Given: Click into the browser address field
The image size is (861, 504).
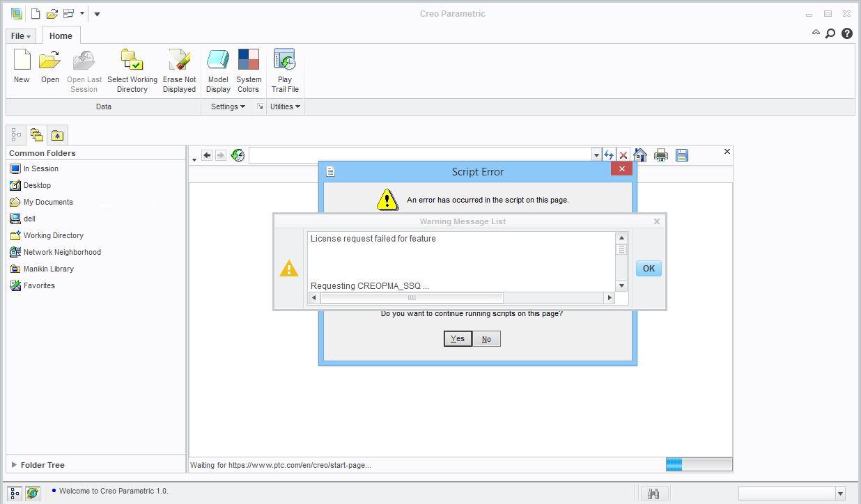Looking at the screenshot, I should pos(421,155).
